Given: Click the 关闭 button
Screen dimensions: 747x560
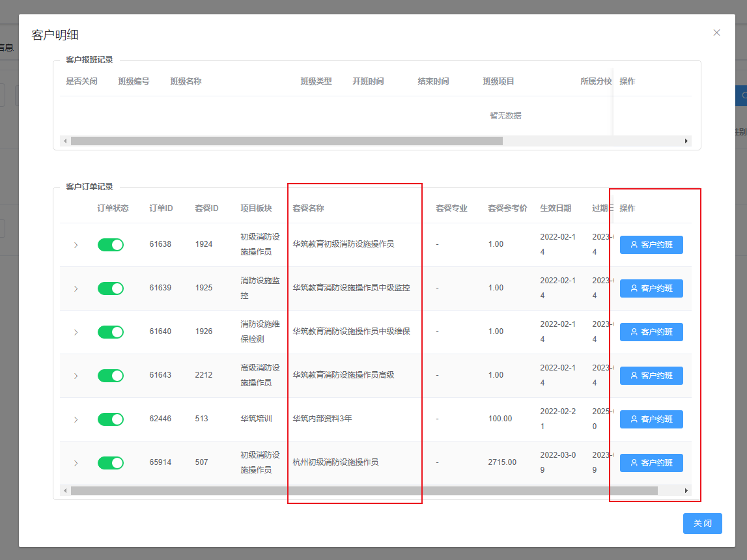Looking at the screenshot, I should 702,524.
